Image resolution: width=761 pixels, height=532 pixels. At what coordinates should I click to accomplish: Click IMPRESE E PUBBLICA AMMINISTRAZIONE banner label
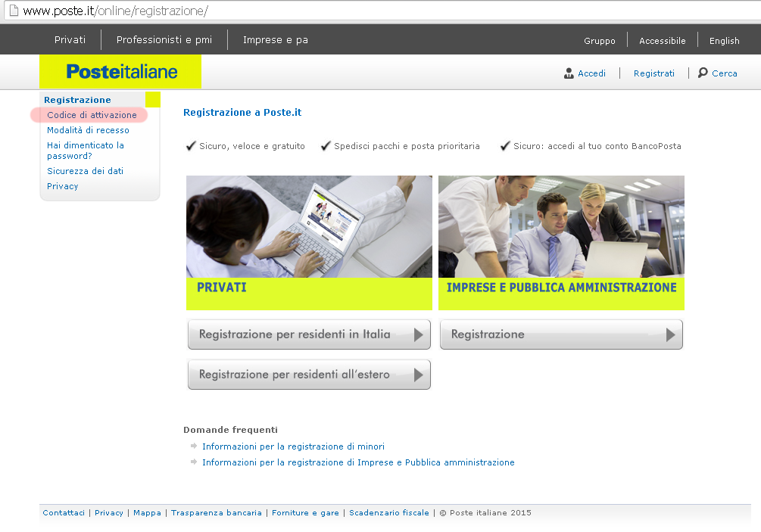click(562, 288)
